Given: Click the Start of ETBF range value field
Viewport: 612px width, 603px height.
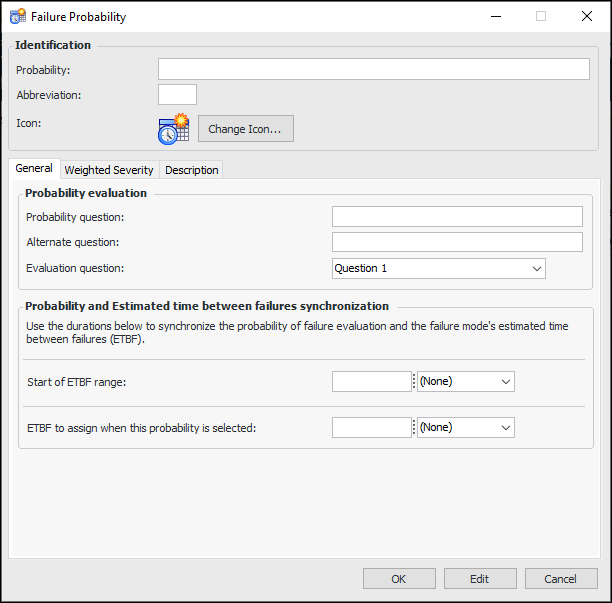Looking at the screenshot, I should (371, 381).
